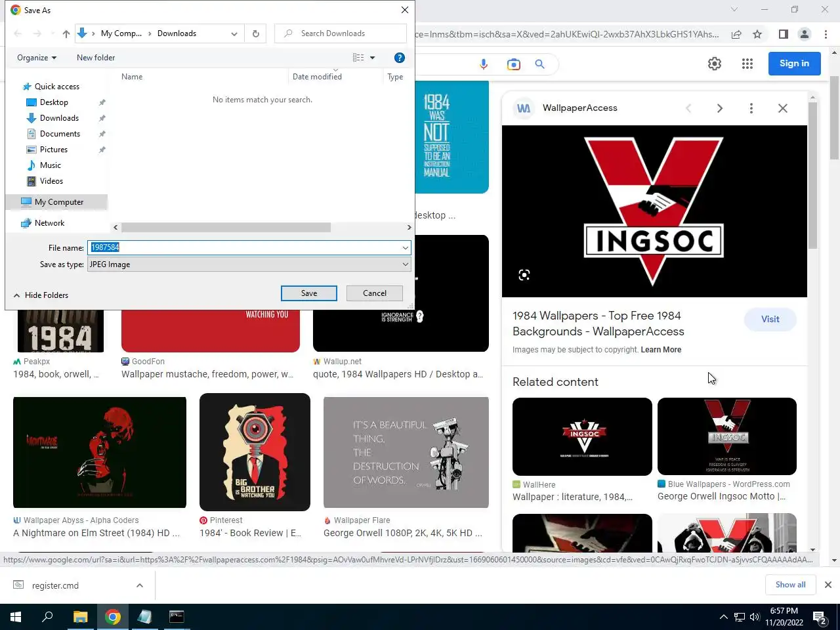840x630 pixels.
Task: Click Show all downloads button
Action: (791, 585)
